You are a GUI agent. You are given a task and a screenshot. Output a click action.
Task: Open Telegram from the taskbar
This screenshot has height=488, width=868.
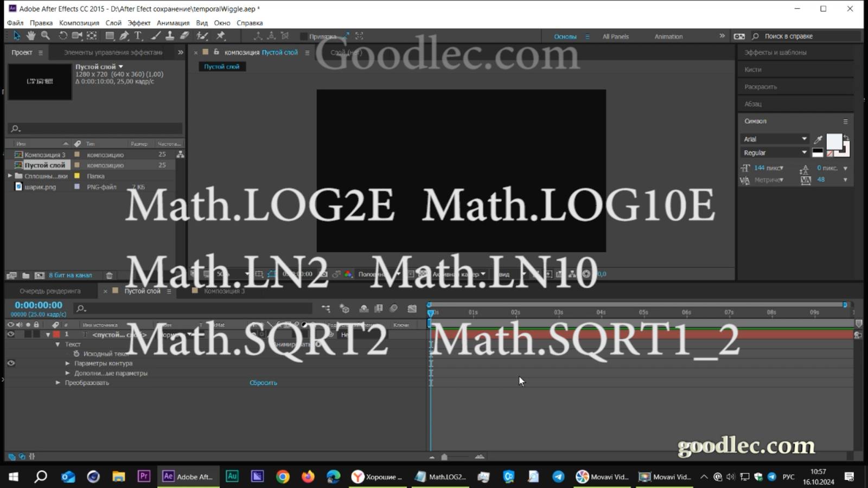[x=559, y=477]
